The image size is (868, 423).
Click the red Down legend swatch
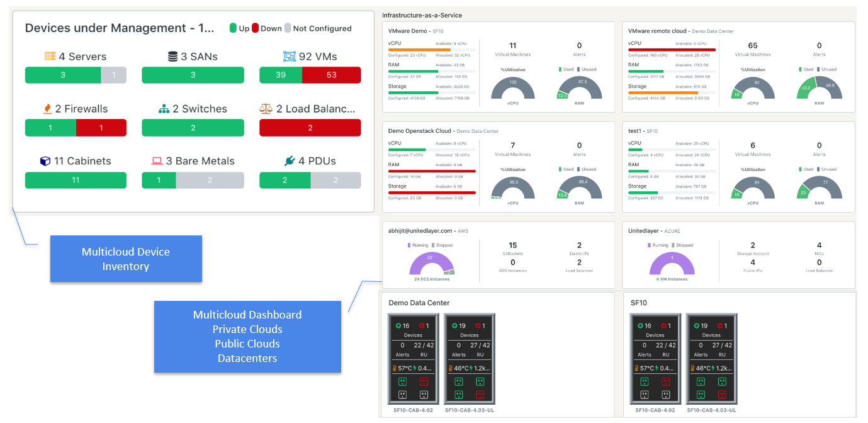255,28
